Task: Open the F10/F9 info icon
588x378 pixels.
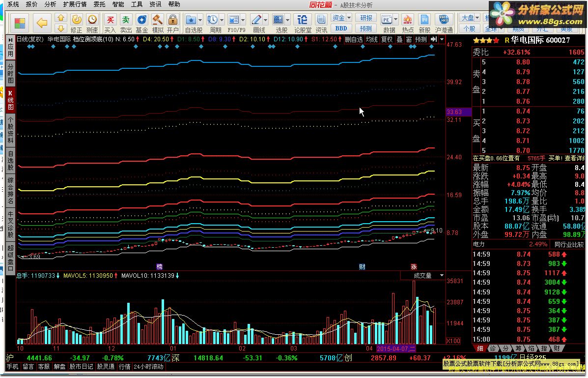Action: click(234, 20)
